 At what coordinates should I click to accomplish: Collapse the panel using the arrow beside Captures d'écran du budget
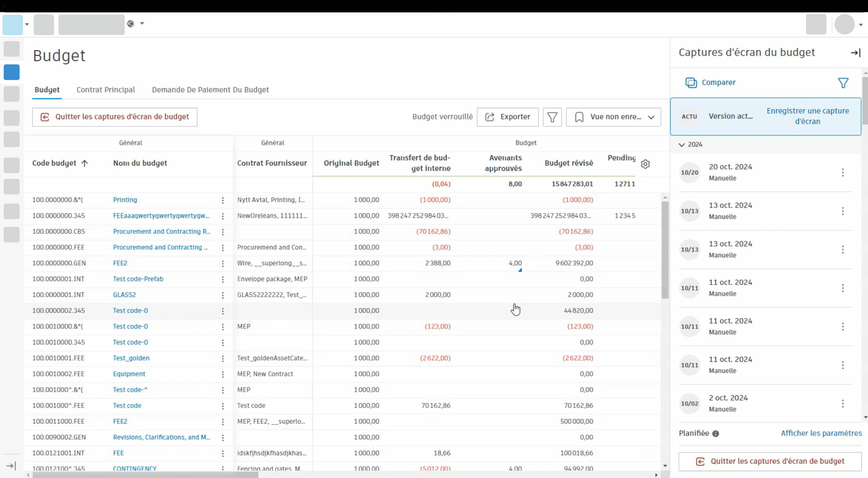[856, 52]
